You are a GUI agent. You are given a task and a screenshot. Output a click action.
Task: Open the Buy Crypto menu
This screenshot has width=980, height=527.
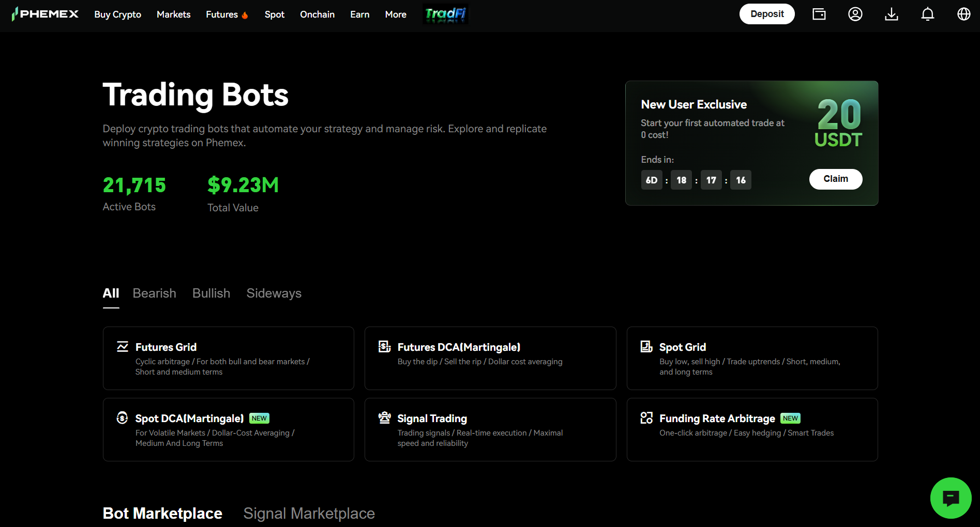point(118,14)
